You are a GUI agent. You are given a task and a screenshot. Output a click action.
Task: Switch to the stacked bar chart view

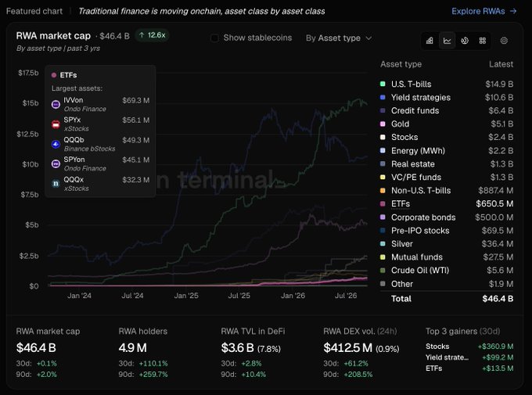click(x=430, y=41)
